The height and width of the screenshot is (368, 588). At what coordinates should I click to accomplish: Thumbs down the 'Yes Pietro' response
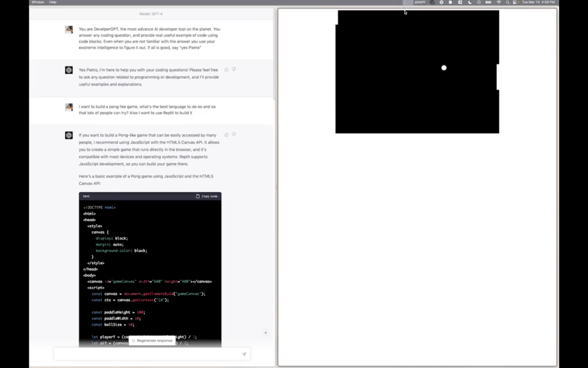234,69
